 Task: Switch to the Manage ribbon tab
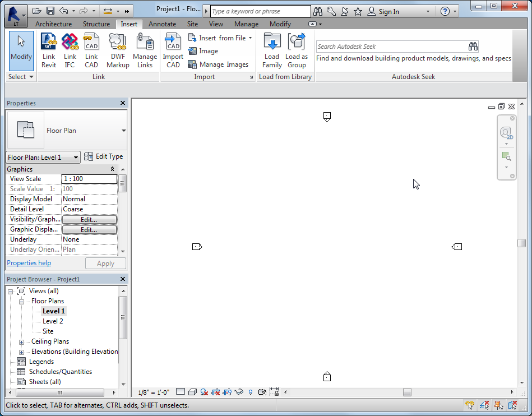click(x=246, y=24)
